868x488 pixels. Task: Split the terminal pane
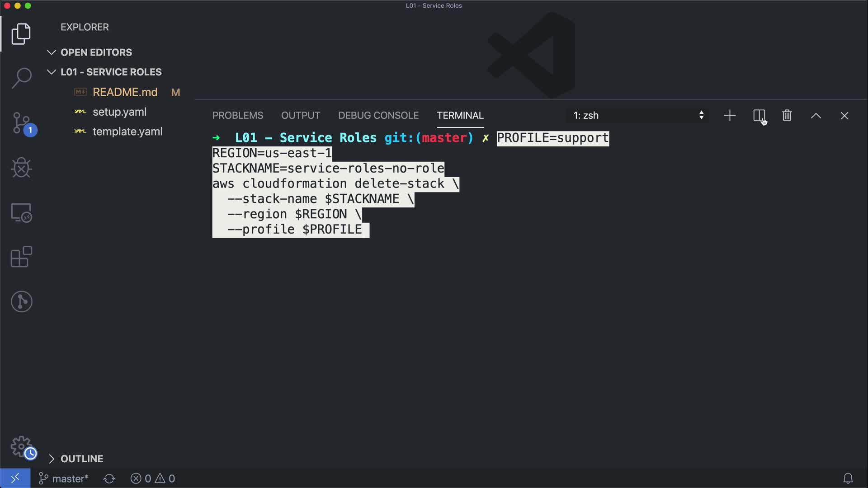point(759,116)
